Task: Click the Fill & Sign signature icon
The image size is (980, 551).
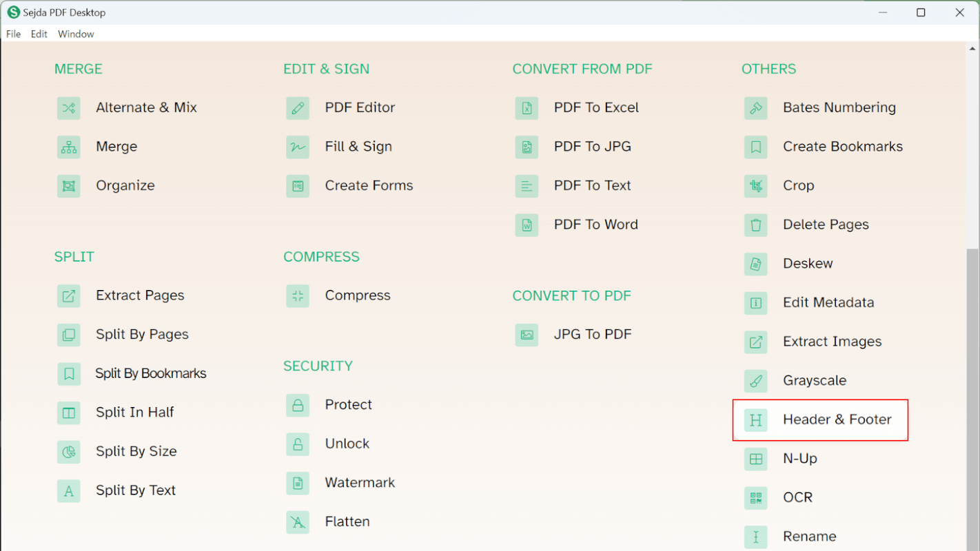Action: 298,147
